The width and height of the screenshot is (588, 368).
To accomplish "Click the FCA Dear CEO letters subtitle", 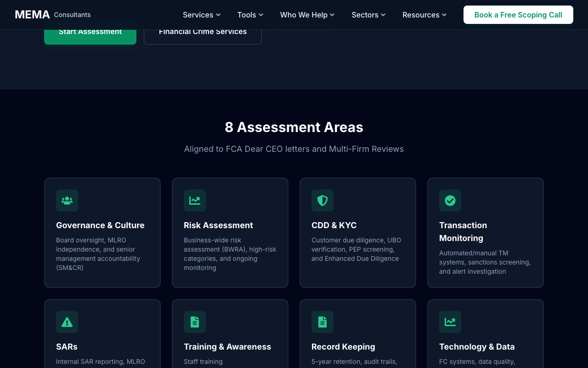I will [294, 149].
